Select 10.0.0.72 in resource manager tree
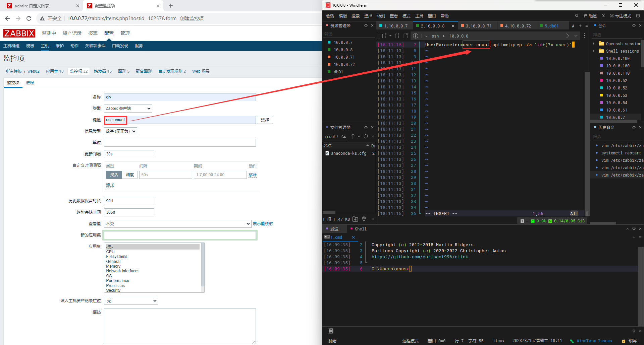644x345 pixels. 344,64
